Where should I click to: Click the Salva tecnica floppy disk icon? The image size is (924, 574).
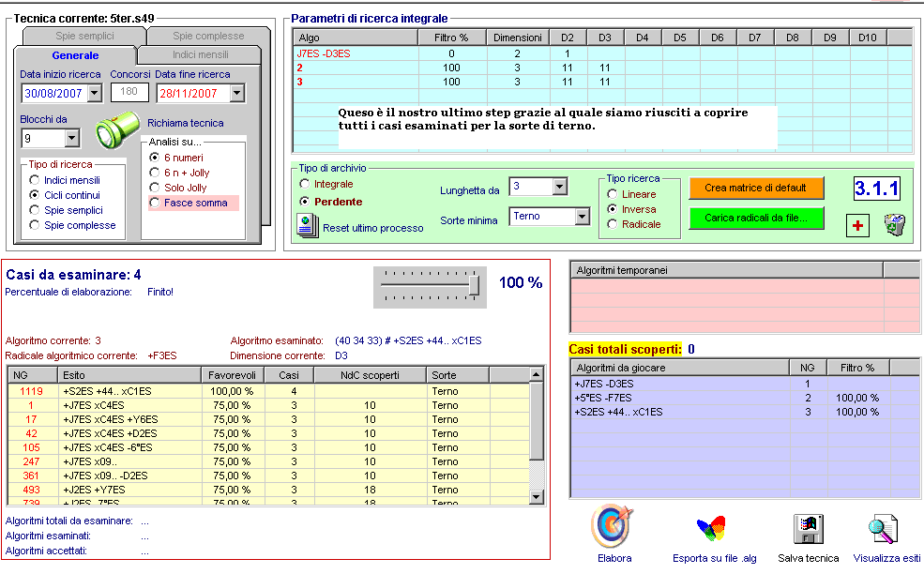point(808,529)
